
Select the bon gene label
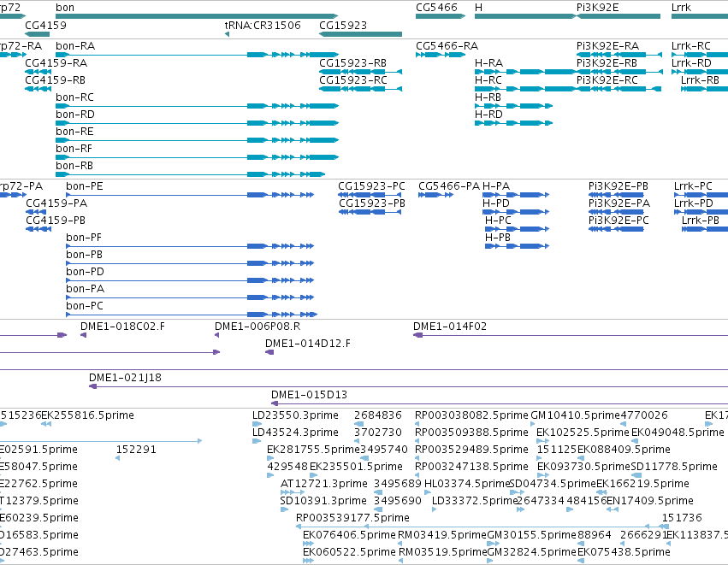tap(64, 8)
